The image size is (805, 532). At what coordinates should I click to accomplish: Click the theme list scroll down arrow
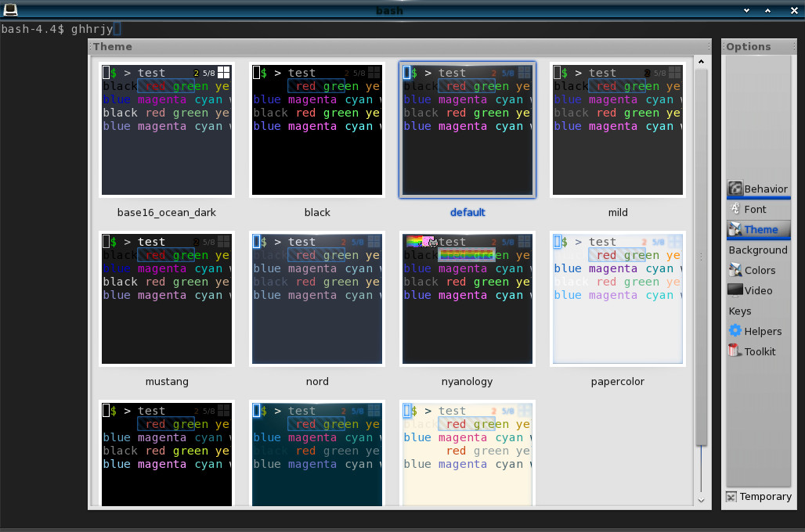tap(702, 500)
